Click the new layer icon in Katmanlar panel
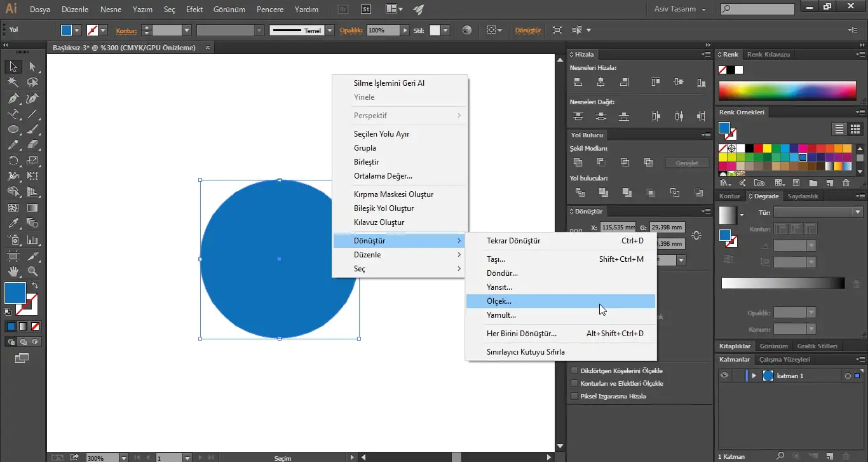Screen dimensions: 868x462 pos(829,455)
